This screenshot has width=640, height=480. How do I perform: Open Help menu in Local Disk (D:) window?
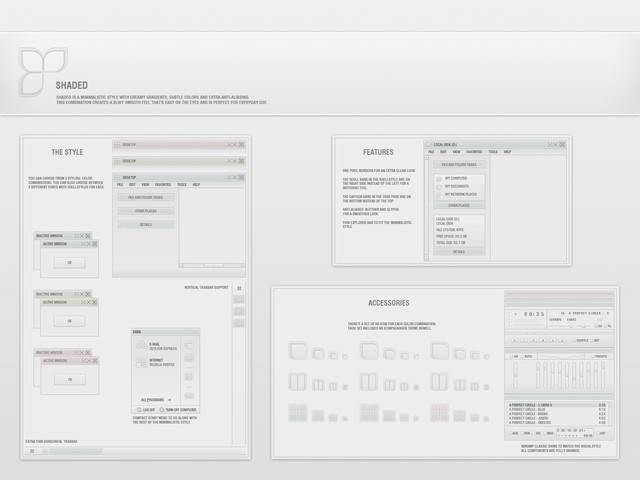(x=507, y=152)
